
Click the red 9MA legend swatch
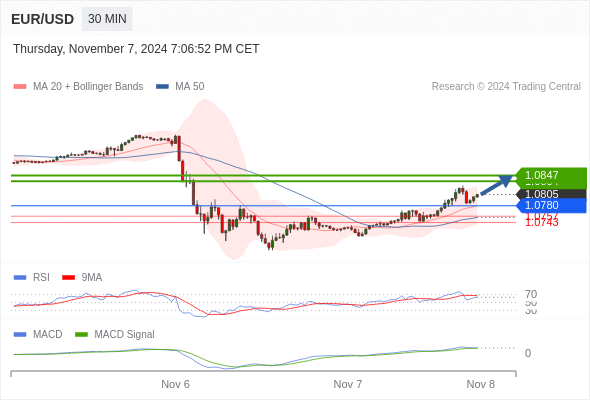point(68,278)
